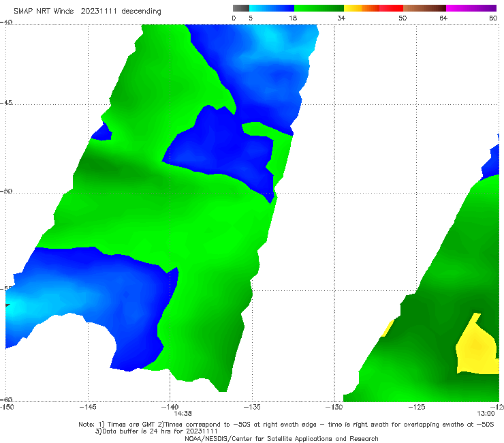Click the large yellow wind patch on the map

pyautogui.click(x=477, y=349)
